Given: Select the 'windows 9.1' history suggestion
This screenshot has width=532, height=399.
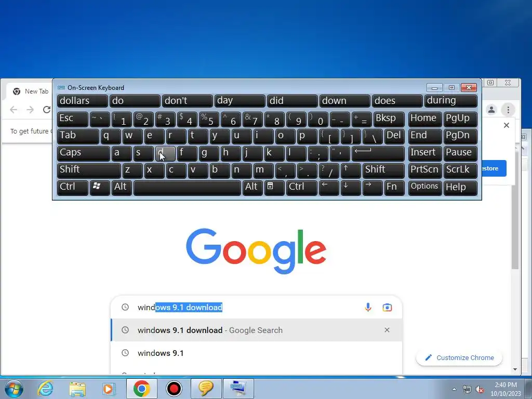Looking at the screenshot, I should coord(256,353).
